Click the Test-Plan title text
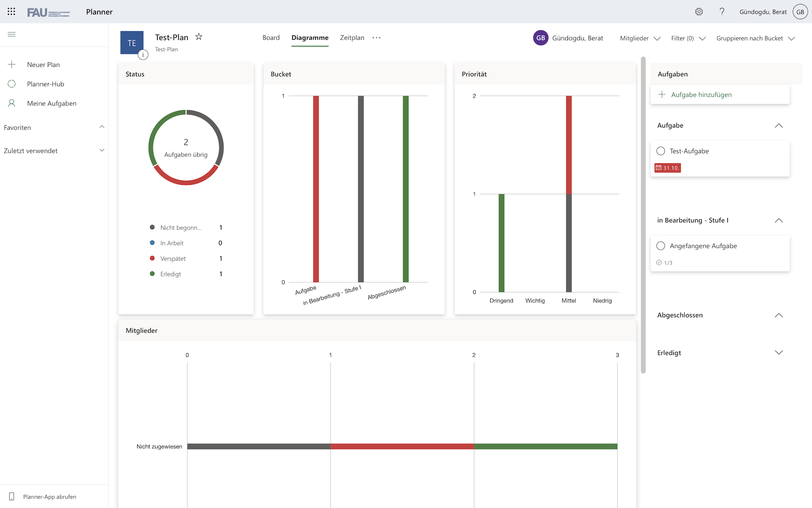812x508 pixels. (172, 37)
